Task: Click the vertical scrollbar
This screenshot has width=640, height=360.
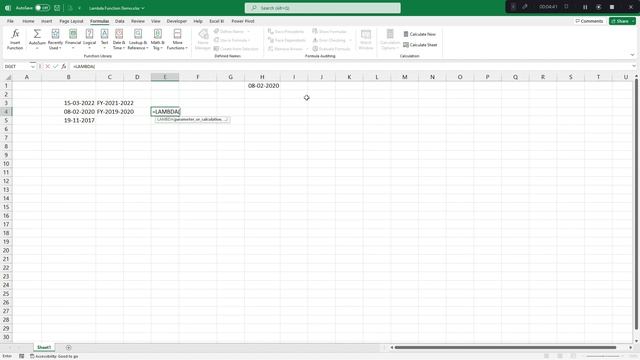Action: click(636, 204)
